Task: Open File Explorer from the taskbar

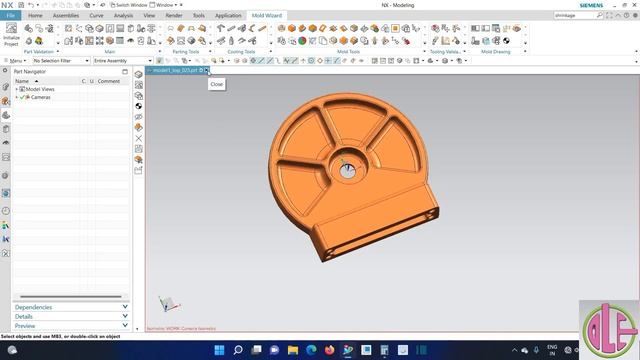Action: (x=293, y=350)
